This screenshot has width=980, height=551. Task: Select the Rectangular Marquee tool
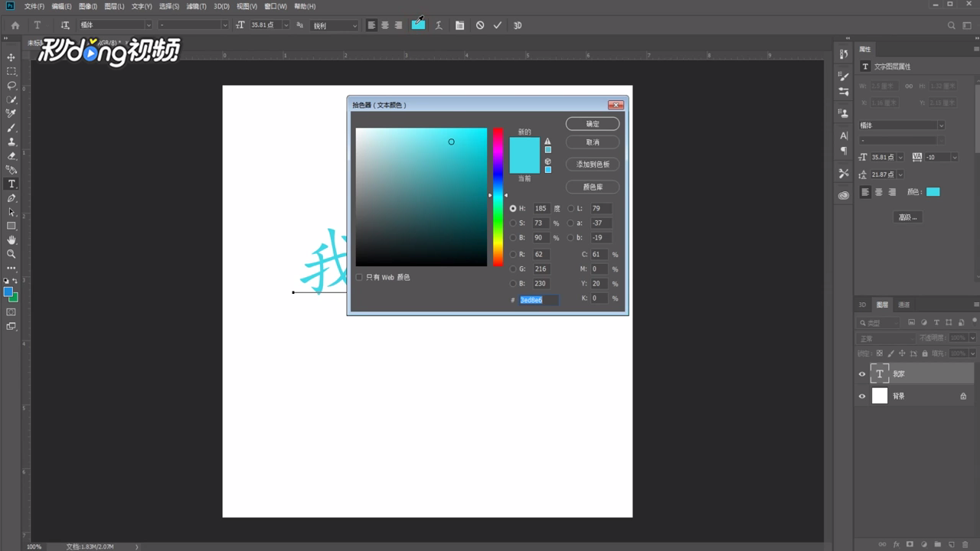click(x=11, y=71)
